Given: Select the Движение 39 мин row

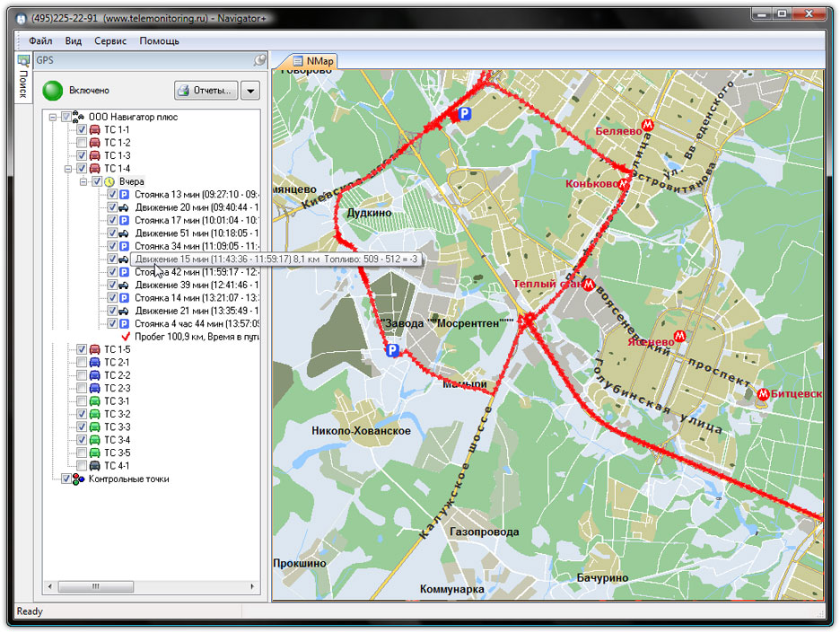Looking at the screenshot, I should [196, 286].
